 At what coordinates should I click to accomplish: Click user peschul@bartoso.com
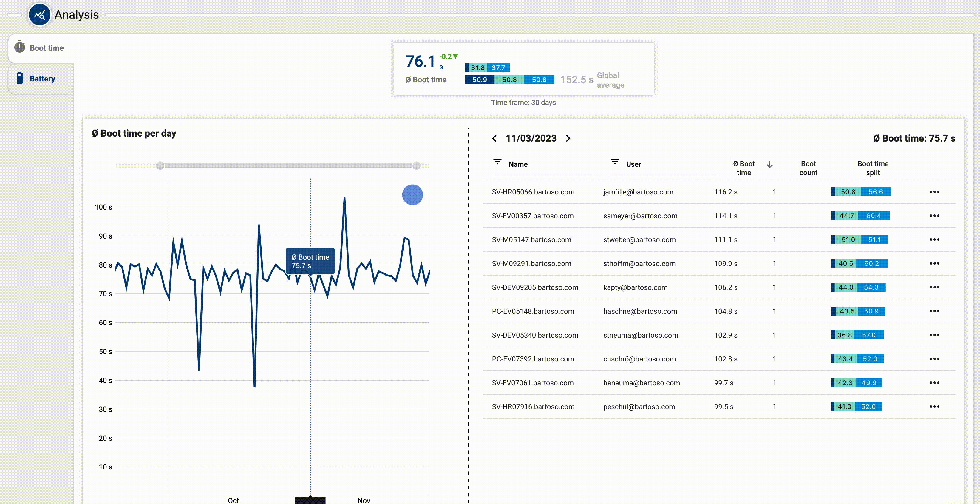[639, 407]
